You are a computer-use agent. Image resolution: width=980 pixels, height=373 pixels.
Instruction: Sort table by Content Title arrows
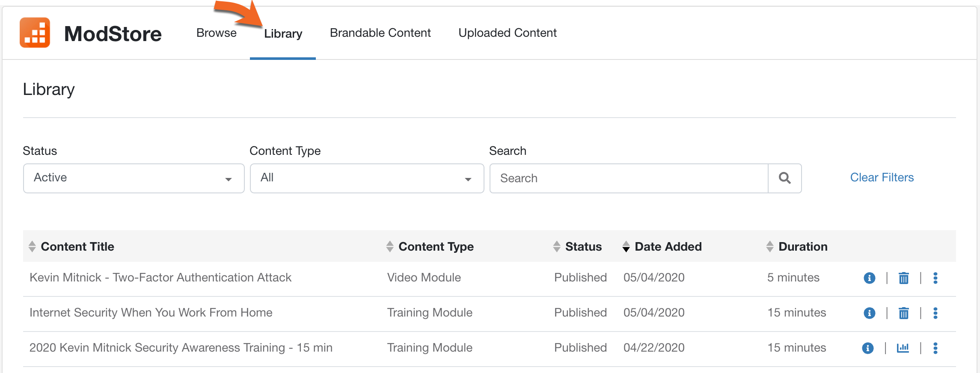[x=32, y=246]
